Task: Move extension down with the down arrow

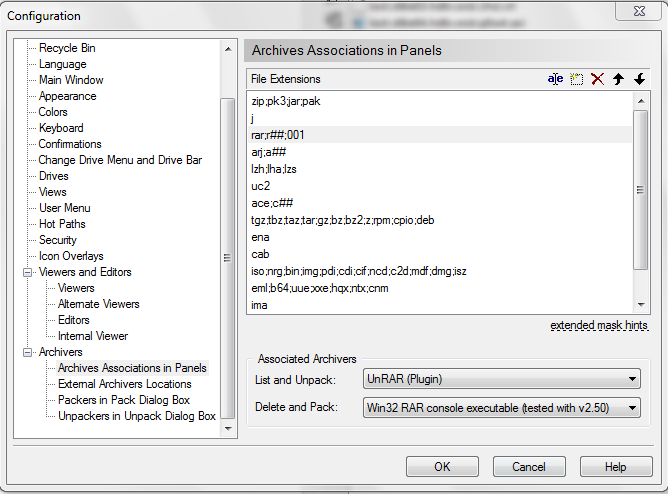Action: (x=639, y=79)
